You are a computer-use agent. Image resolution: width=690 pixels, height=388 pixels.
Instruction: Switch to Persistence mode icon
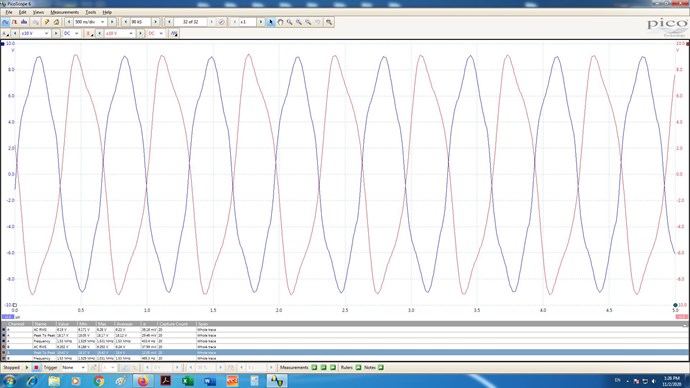click(x=15, y=22)
